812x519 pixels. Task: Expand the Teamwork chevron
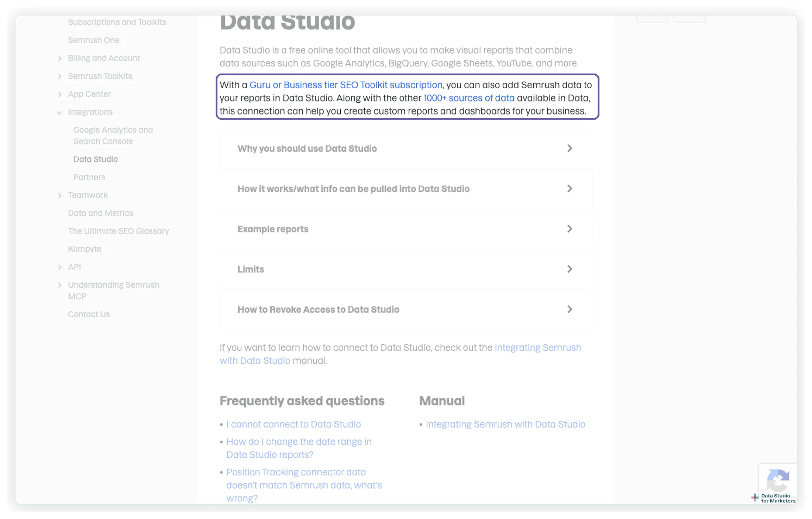click(60, 195)
